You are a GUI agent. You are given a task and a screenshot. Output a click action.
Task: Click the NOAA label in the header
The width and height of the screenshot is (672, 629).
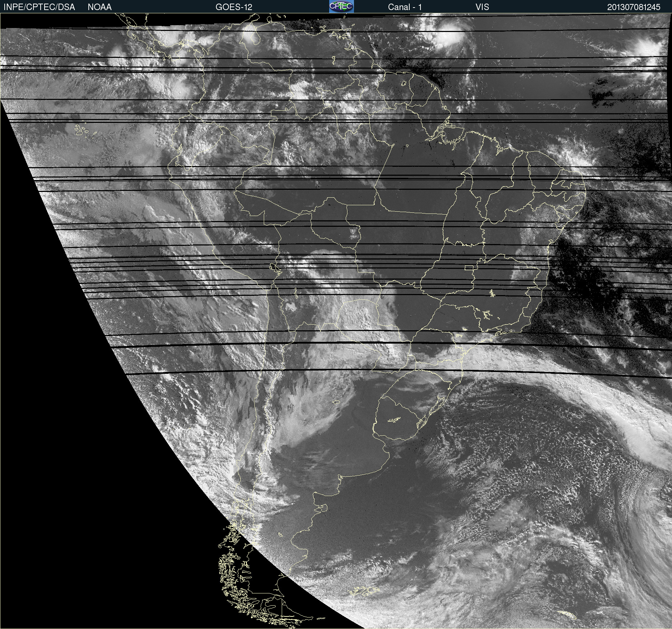coord(100,7)
